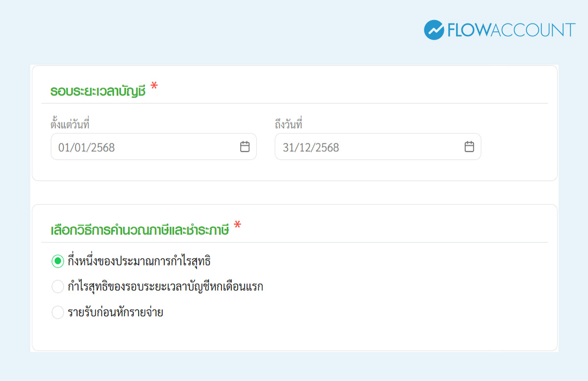588x381 pixels.
Task: Click the FlowAccount blue circle logo icon
Action: coord(434,30)
